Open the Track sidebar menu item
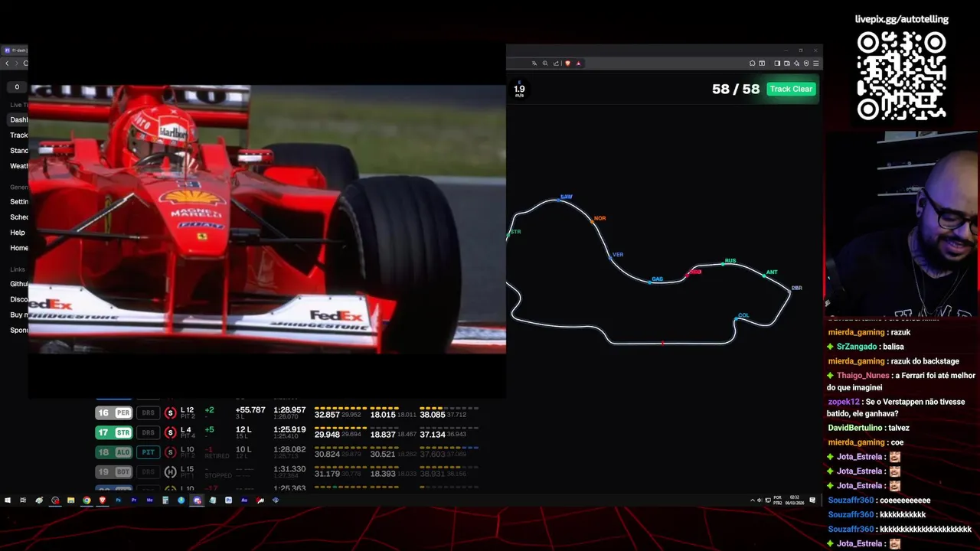This screenshot has width=980, height=551. click(19, 135)
